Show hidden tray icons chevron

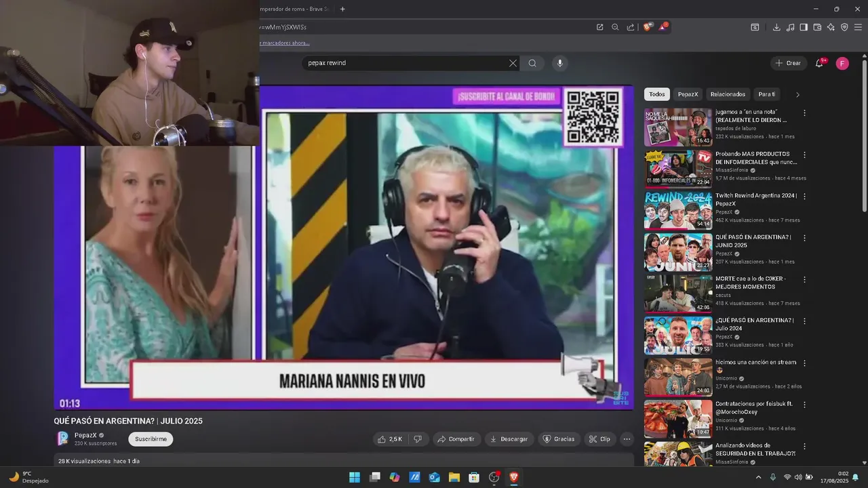[x=758, y=477]
